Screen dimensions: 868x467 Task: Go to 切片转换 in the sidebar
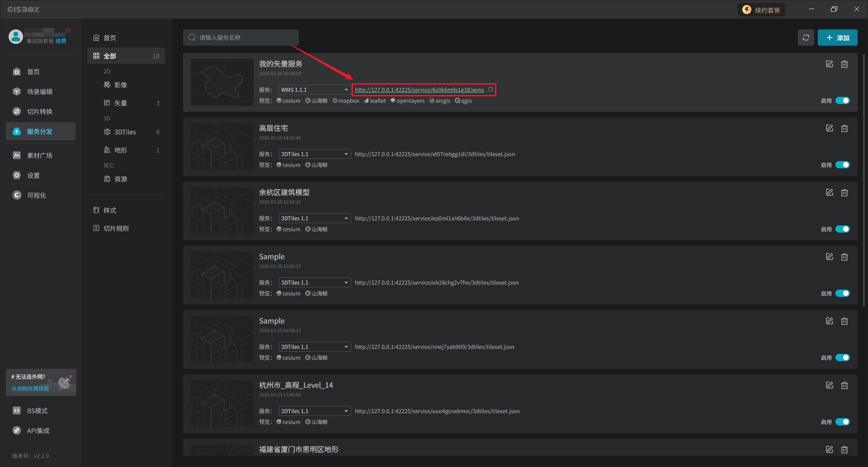point(40,112)
